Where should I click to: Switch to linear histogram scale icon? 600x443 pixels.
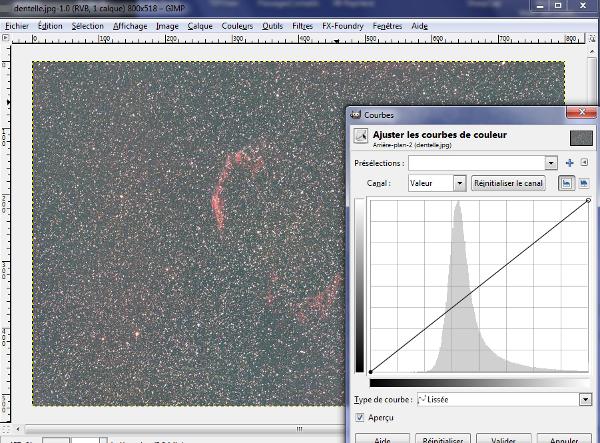[566, 184]
